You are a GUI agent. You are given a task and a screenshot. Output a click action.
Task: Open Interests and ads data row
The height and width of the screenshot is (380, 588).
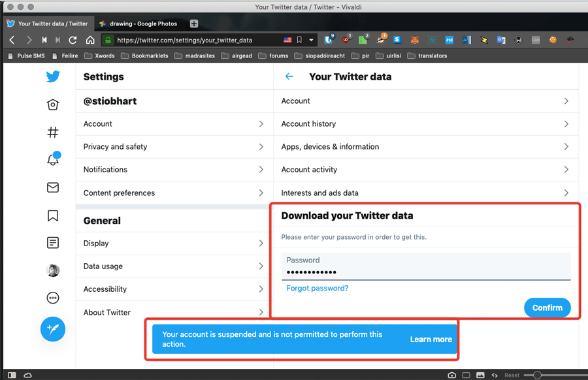[426, 193]
